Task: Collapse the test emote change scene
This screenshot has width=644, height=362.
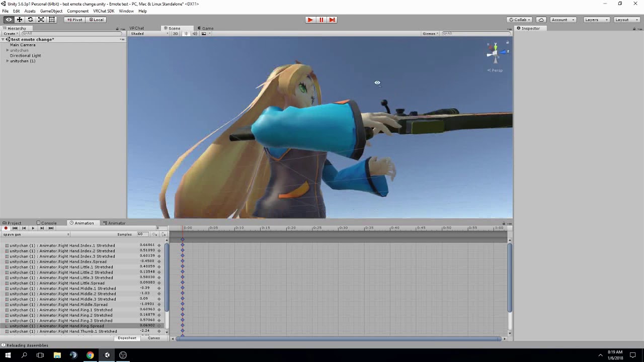Action: 3,39
